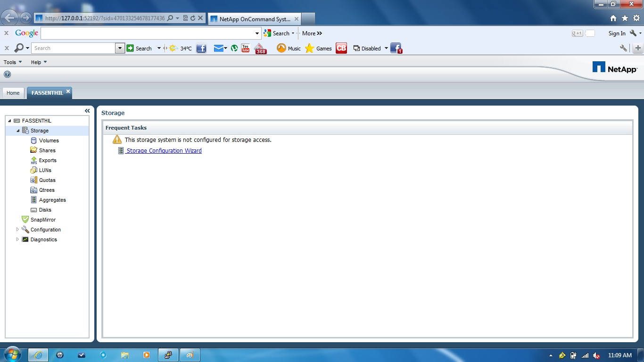Launch the Storage Configuration Wizard
The image size is (644, 362).
164,150
